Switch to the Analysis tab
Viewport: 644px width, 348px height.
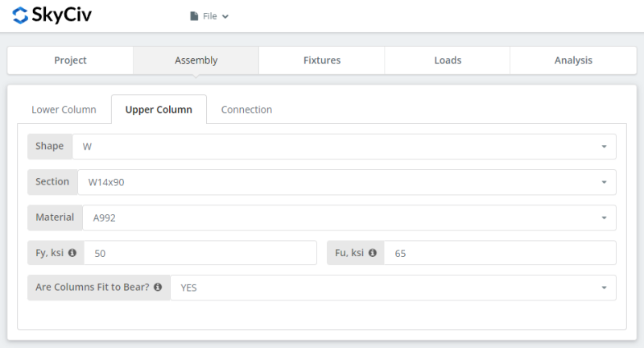pos(573,60)
